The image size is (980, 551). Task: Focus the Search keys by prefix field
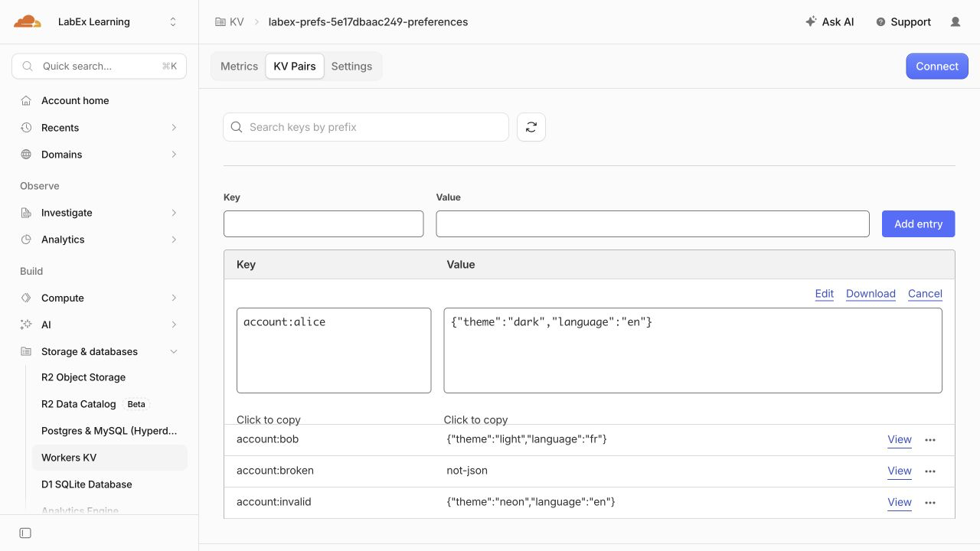pyautogui.click(x=366, y=127)
